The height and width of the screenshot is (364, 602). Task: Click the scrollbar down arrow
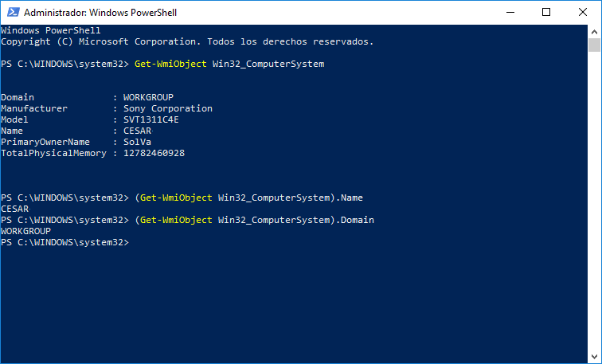[x=595, y=357]
